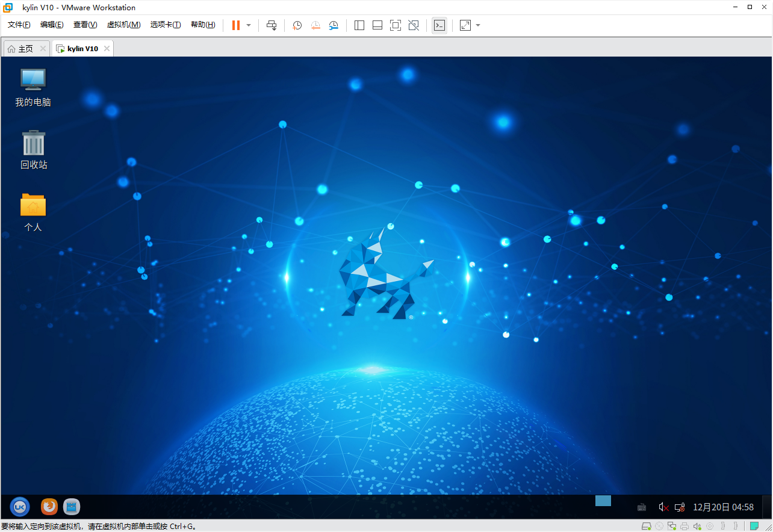Enter full screen mode icon
This screenshot has height=532, width=773.
coord(396,25)
